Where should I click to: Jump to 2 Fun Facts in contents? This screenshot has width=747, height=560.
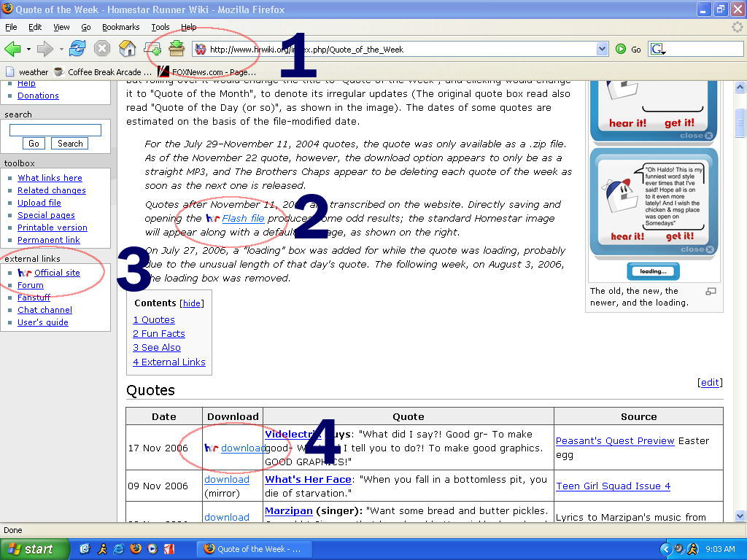click(159, 333)
